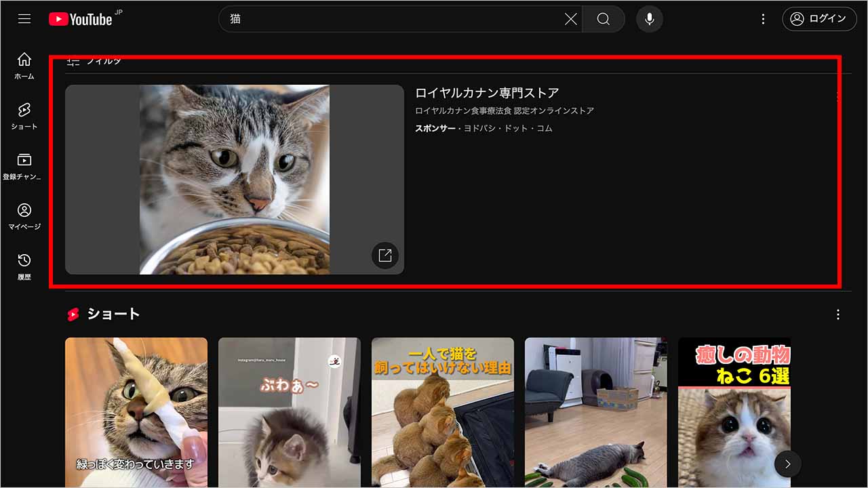Open マイページ in the sidebar
Image resolution: width=868 pixels, height=488 pixels.
24,217
